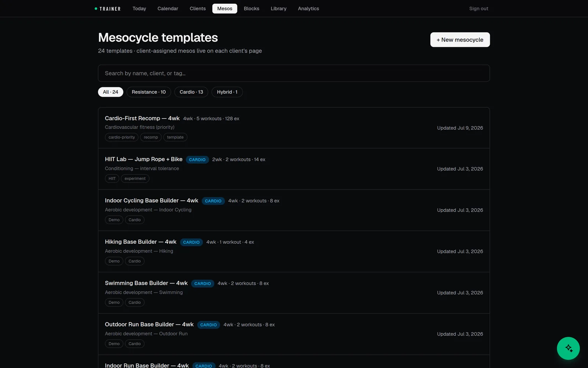
Task: Click the cardio-priority tag
Action: coord(122,137)
